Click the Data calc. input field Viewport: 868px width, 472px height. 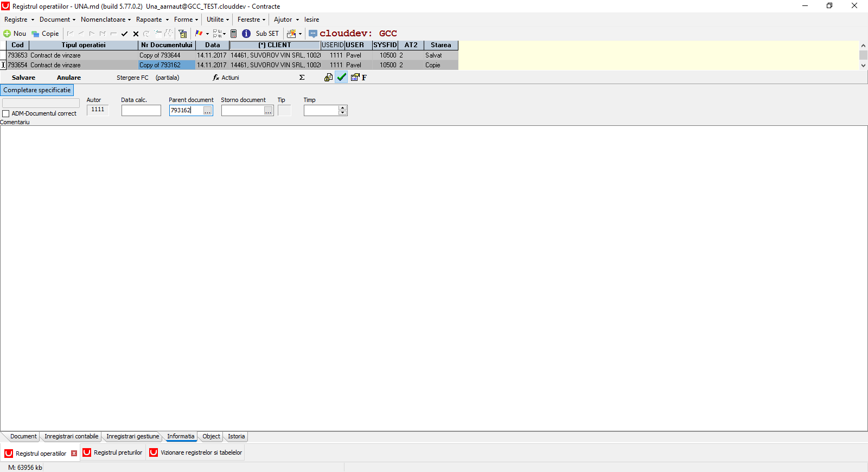click(x=141, y=111)
